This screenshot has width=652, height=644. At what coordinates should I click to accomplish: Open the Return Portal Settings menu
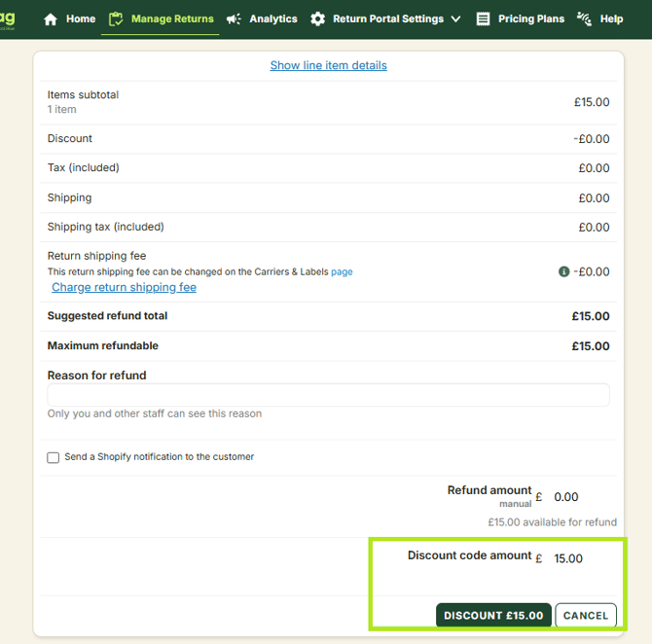388,19
